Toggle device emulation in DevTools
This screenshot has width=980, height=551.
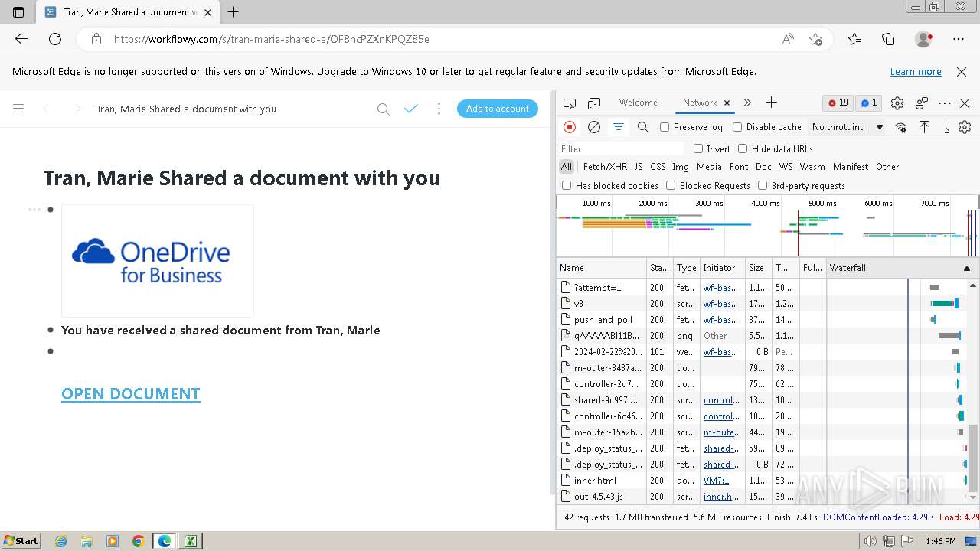tap(594, 103)
